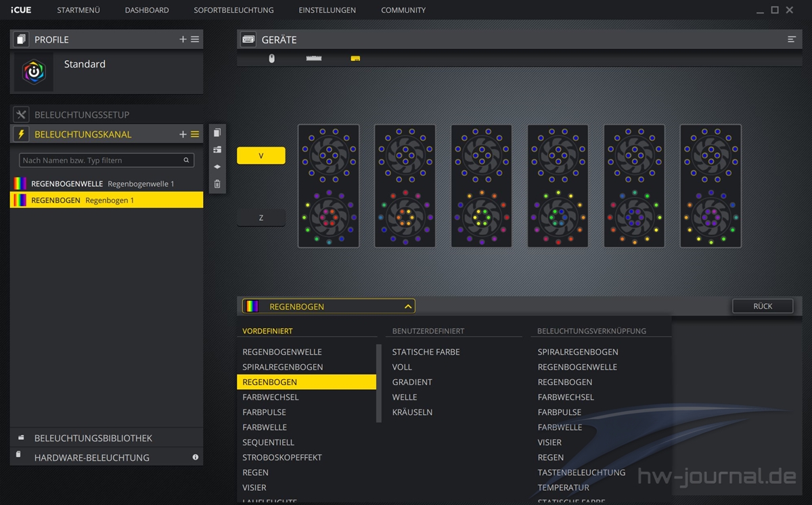The width and height of the screenshot is (812, 505).
Task: Select the yellow highlighted device icon
Action: pos(355,59)
